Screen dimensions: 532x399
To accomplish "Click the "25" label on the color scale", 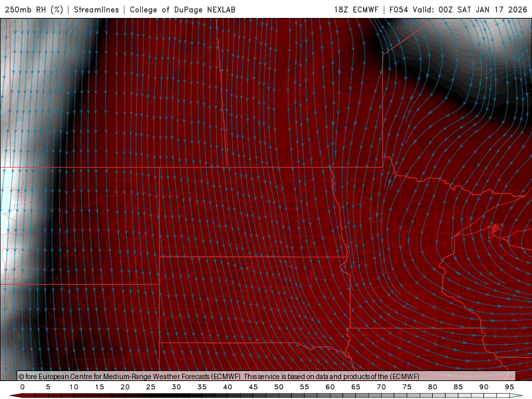I will (151, 387).
